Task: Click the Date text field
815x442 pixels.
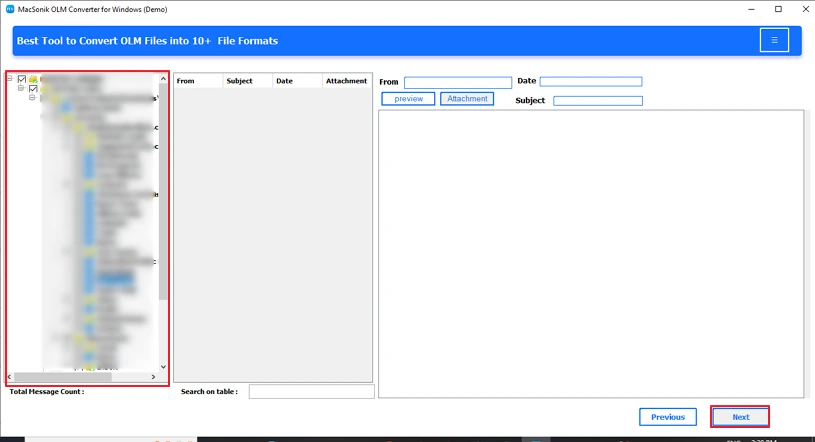Action: [x=590, y=82]
